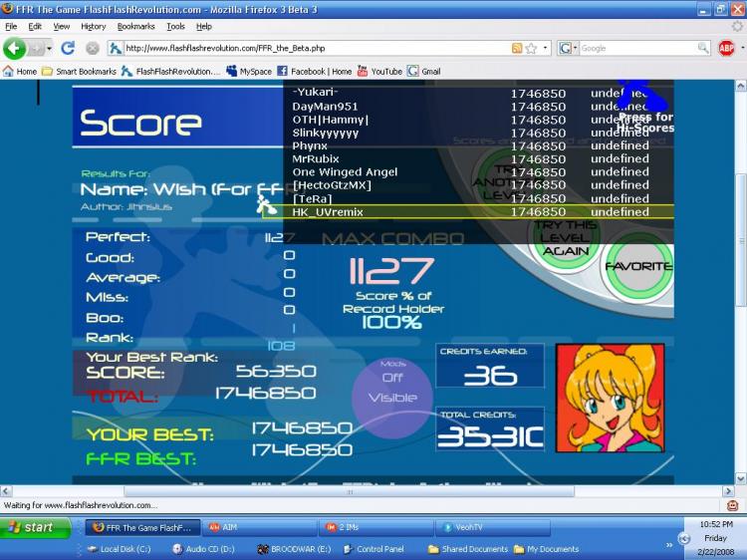Click the green Back navigation arrow
This screenshot has width=747, height=560.
(15, 48)
